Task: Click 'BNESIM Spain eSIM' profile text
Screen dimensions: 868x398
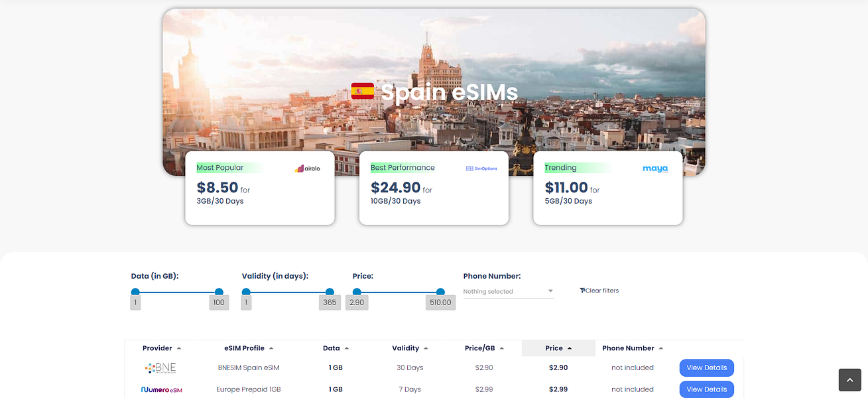Action: 249,367
